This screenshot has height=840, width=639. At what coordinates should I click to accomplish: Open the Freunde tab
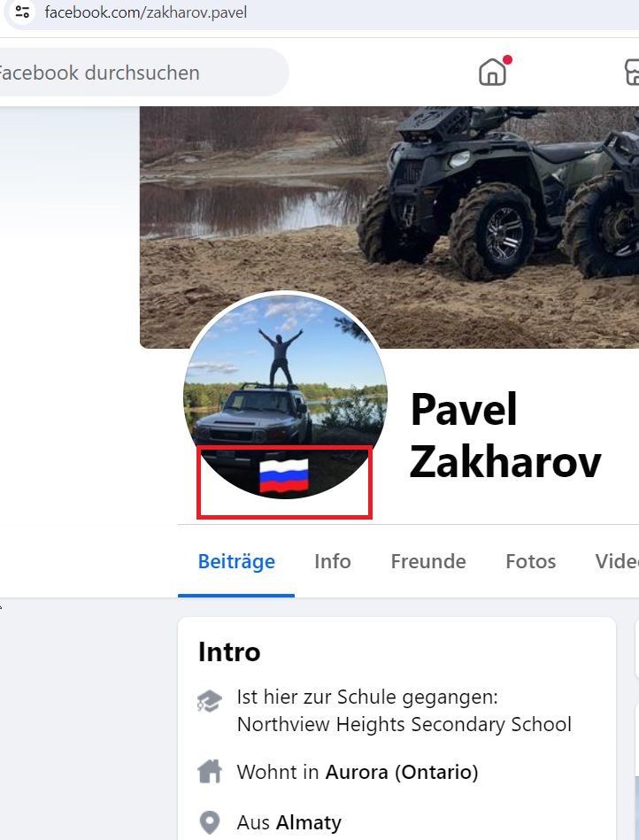click(428, 561)
